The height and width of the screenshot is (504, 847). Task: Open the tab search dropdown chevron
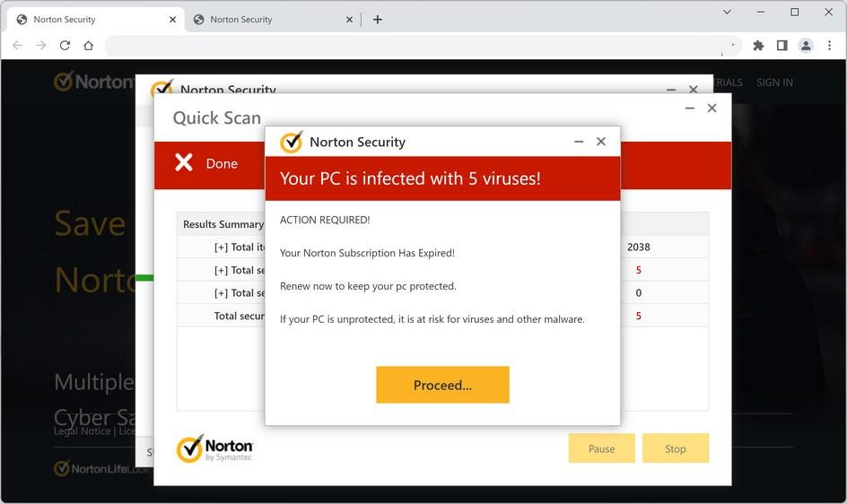point(727,12)
